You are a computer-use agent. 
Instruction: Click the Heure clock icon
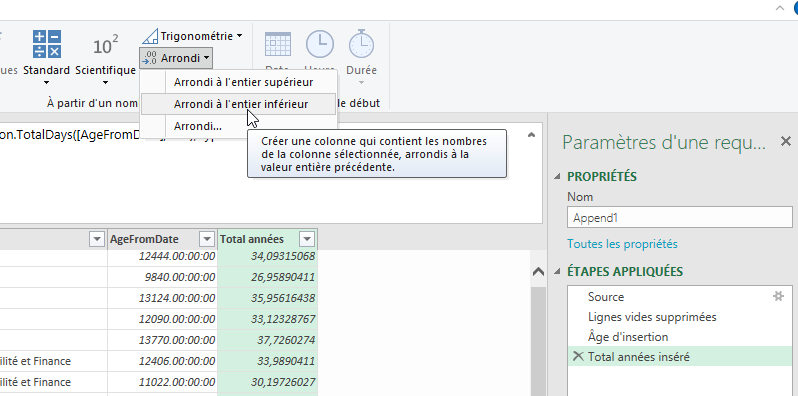pyautogui.click(x=320, y=44)
